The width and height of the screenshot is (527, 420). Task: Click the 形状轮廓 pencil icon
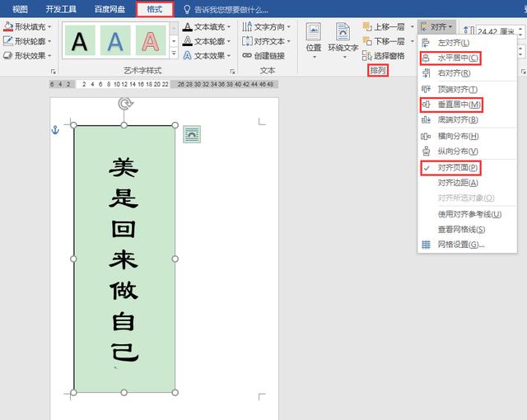[8, 41]
